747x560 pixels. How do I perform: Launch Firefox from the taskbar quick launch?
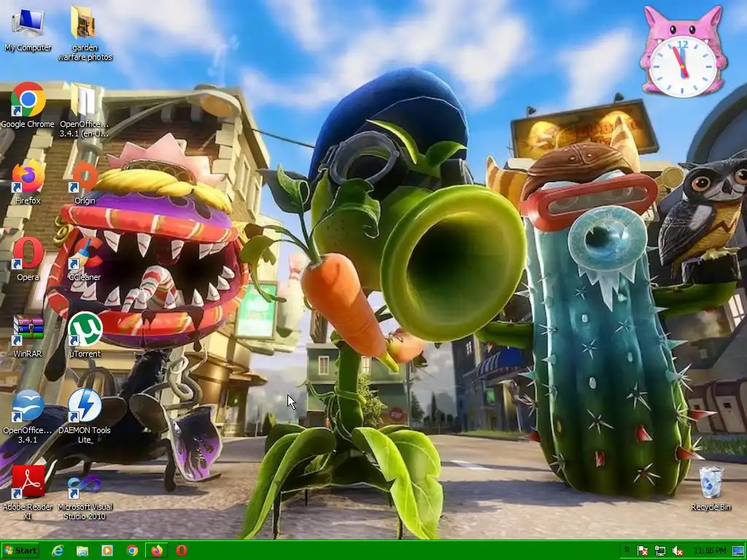157,551
